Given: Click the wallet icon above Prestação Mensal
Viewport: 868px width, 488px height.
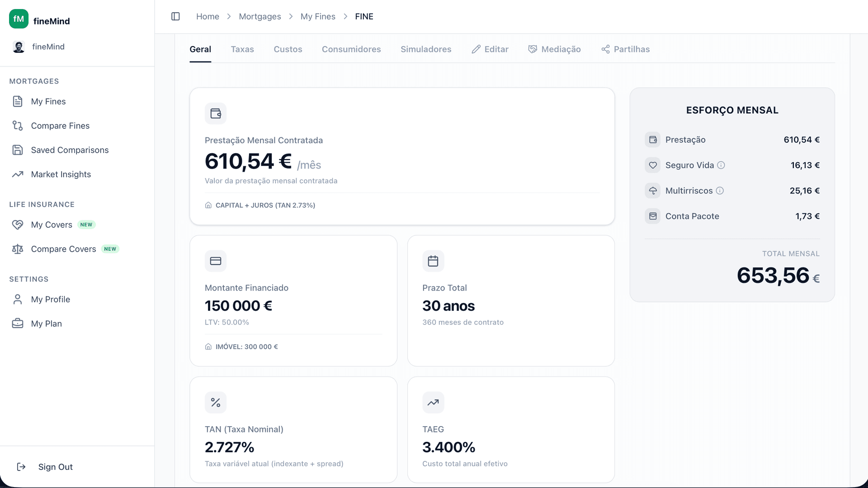Looking at the screenshot, I should (215, 113).
